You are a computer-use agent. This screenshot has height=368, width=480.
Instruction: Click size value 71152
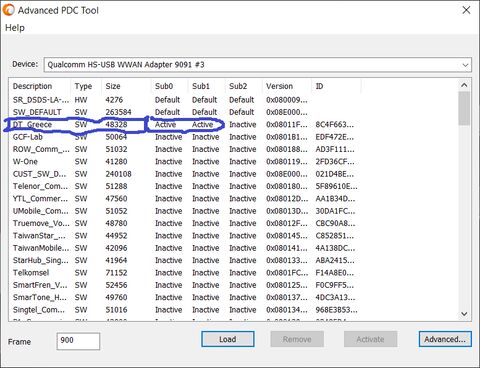[x=116, y=273]
